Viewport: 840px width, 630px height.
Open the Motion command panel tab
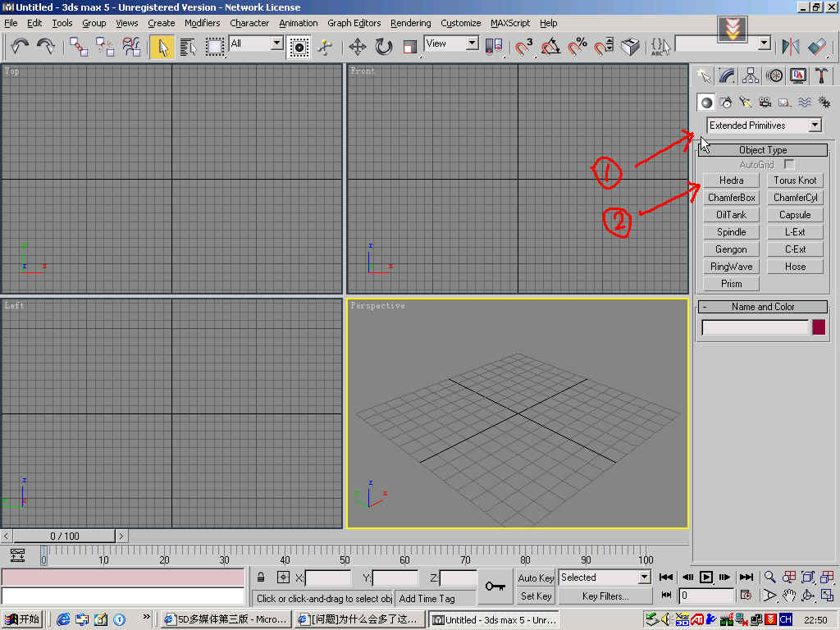coord(774,75)
